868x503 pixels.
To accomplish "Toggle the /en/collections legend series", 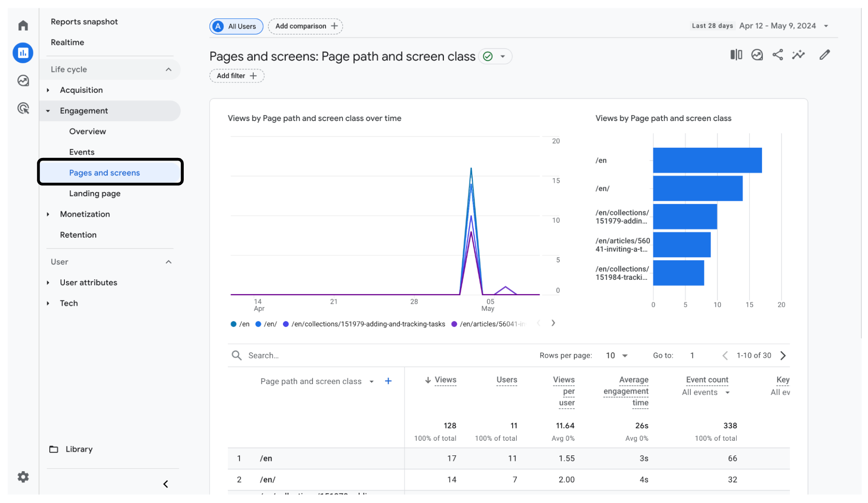I will click(x=364, y=324).
